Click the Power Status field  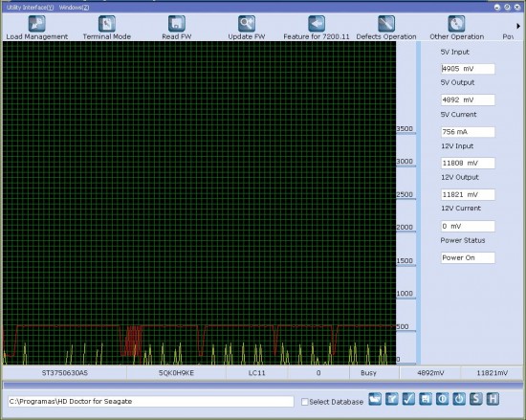[x=468, y=257]
